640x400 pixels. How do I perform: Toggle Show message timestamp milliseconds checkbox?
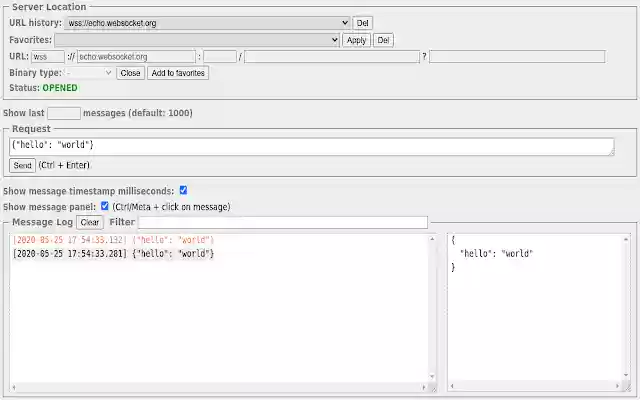183,190
